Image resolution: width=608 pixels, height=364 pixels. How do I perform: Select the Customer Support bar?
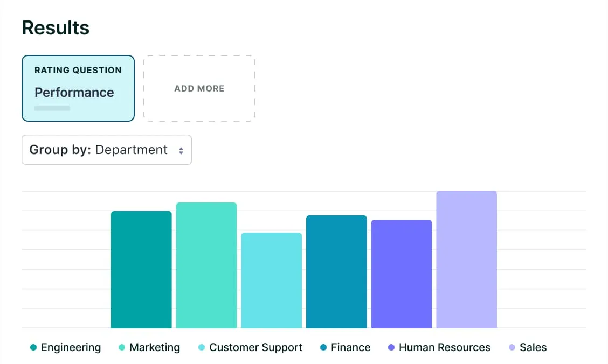click(x=271, y=281)
